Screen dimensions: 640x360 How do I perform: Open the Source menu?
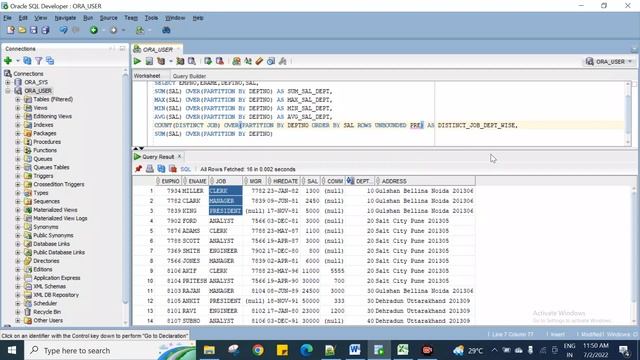pos(108,18)
